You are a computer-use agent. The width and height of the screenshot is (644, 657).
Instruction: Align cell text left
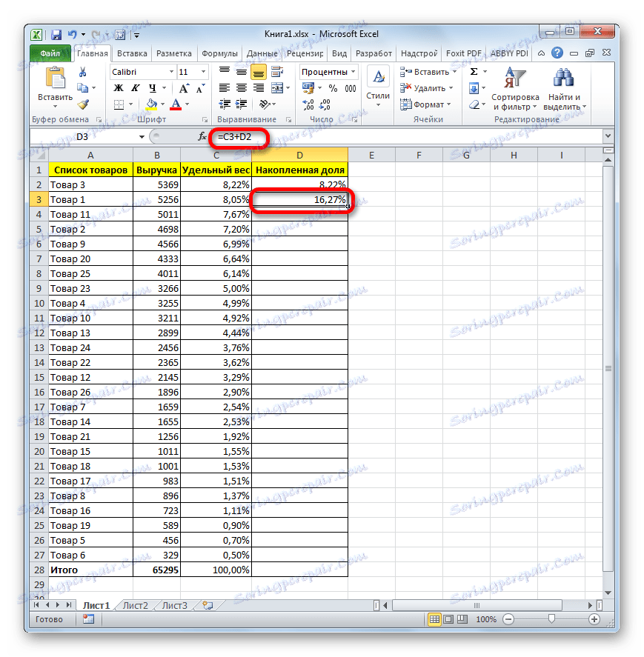click(225, 88)
